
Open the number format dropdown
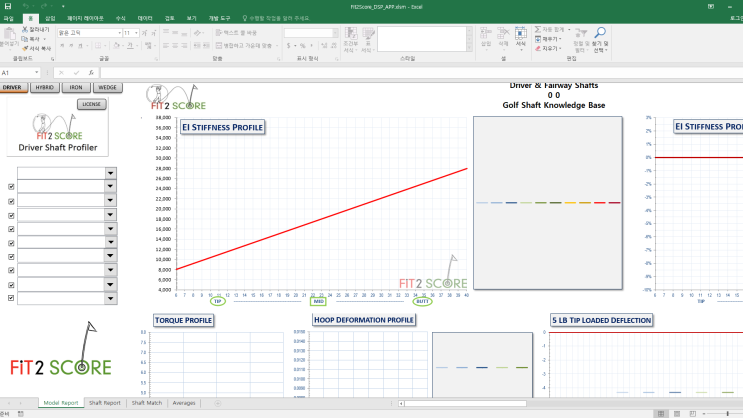335,33
